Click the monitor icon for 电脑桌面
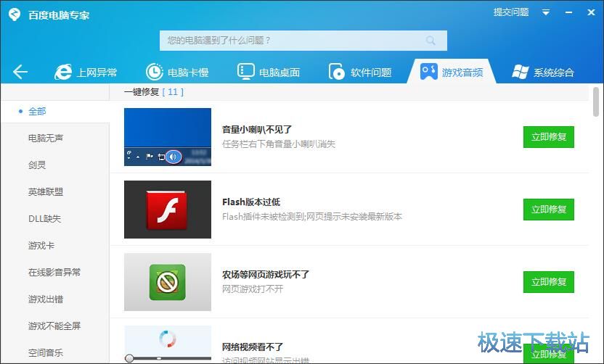Screen dimensions: 604x364 [x=246, y=72]
